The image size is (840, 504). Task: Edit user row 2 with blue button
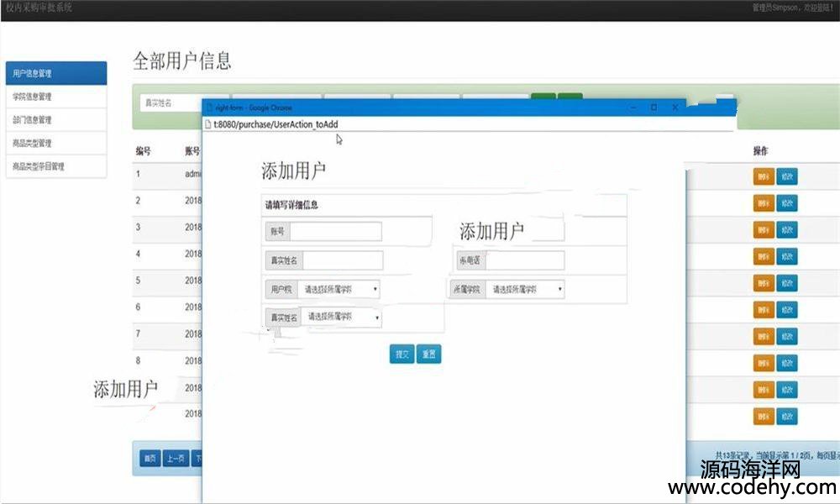click(786, 203)
